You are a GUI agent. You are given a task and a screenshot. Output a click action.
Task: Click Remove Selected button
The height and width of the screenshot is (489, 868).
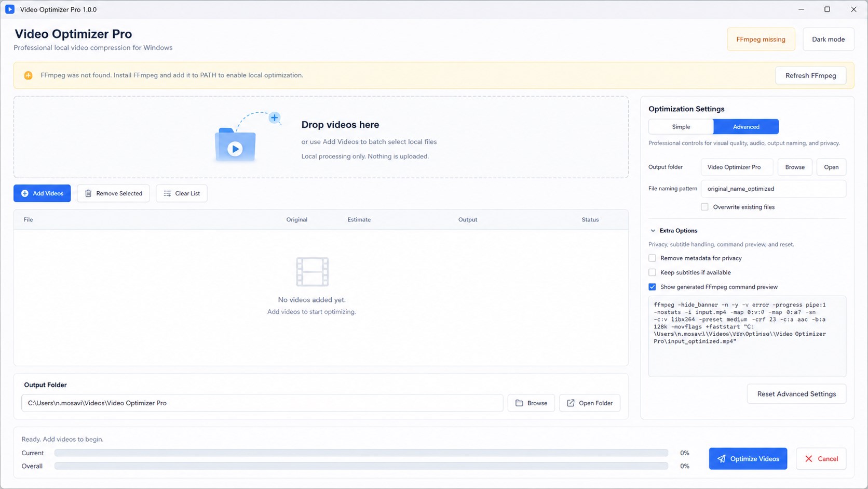113,193
